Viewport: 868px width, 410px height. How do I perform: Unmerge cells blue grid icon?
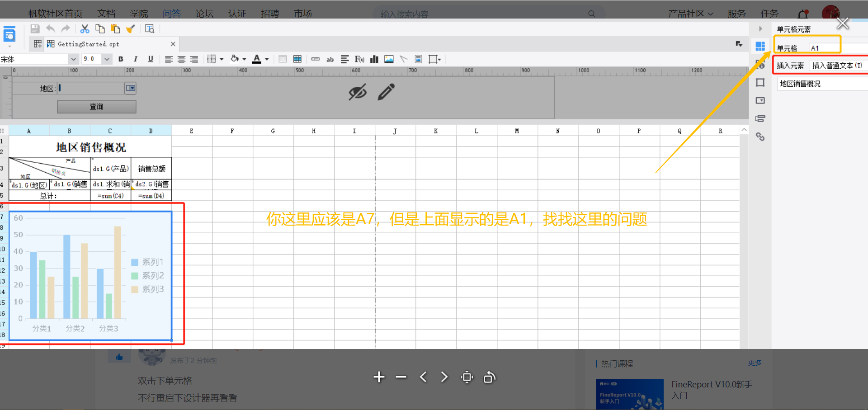point(297,59)
